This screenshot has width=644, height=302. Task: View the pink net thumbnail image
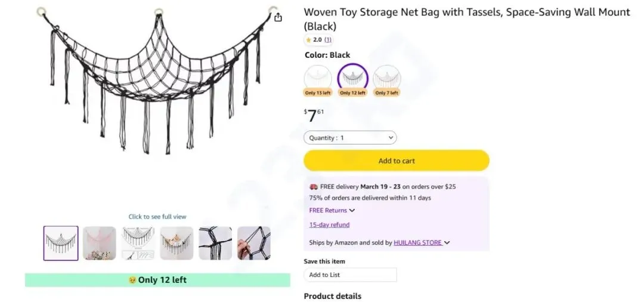click(100, 243)
